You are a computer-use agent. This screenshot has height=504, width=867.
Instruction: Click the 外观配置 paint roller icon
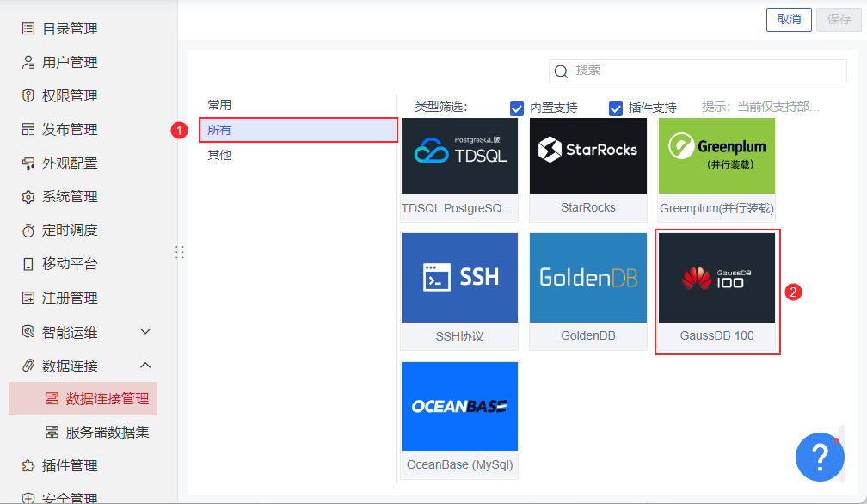click(28, 163)
